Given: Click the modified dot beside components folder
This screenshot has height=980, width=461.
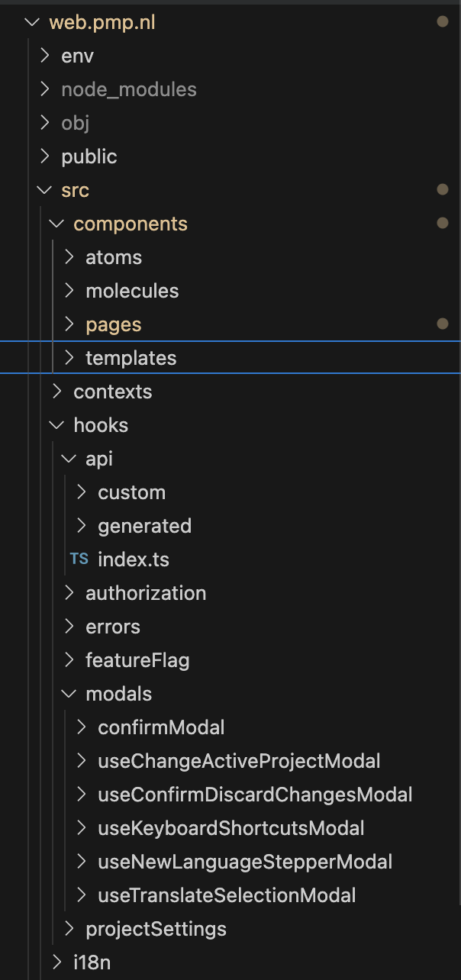Looking at the screenshot, I should point(442,224).
